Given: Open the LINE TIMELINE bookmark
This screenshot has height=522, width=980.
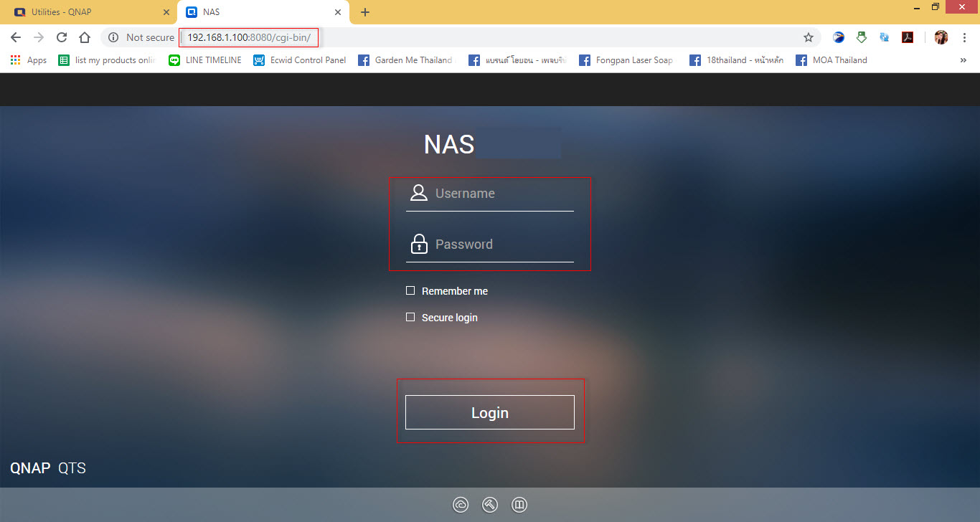Looking at the screenshot, I should [205, 60].
